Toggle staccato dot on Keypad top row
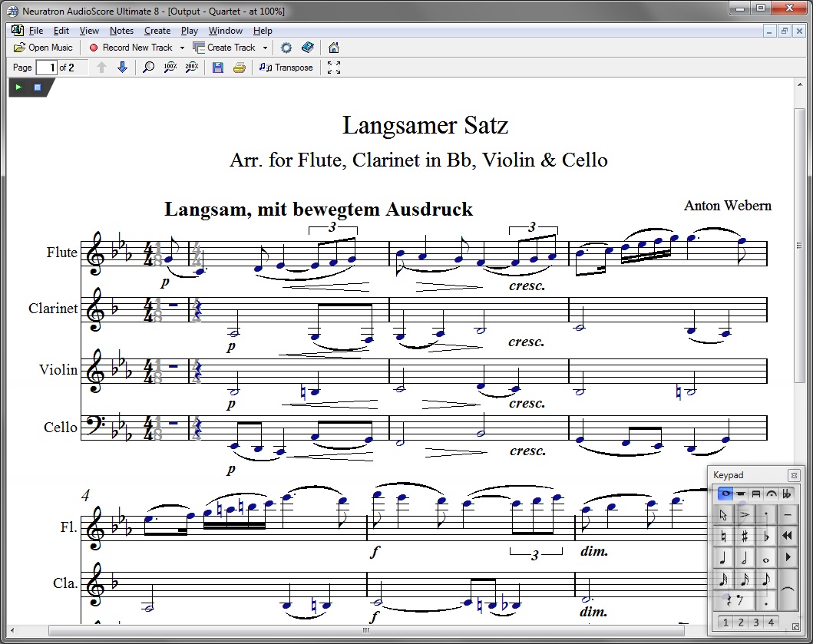Screen dimensions: 813x644 [766, 514]
